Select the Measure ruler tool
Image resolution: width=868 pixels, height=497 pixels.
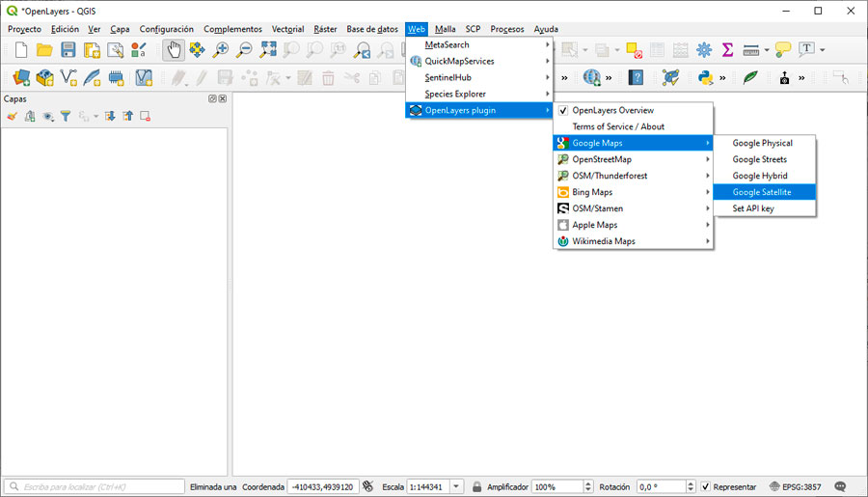[x=751, y=50]
